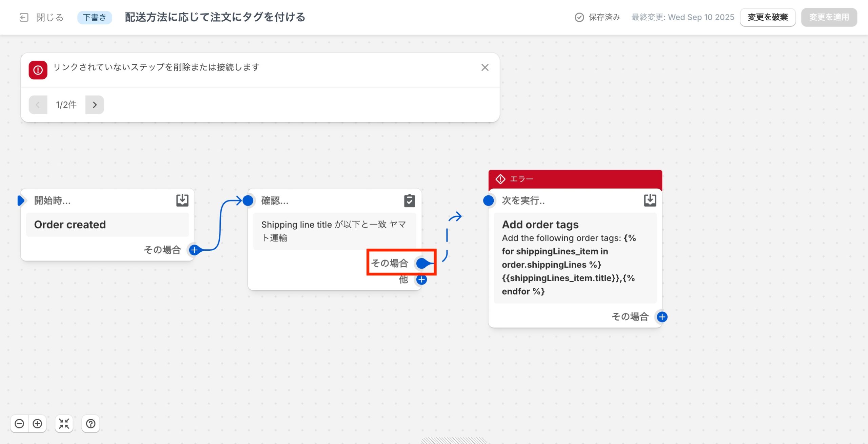Fit workflow to view with collapse icon
This screenshot has width=868, height=444.
64,424
